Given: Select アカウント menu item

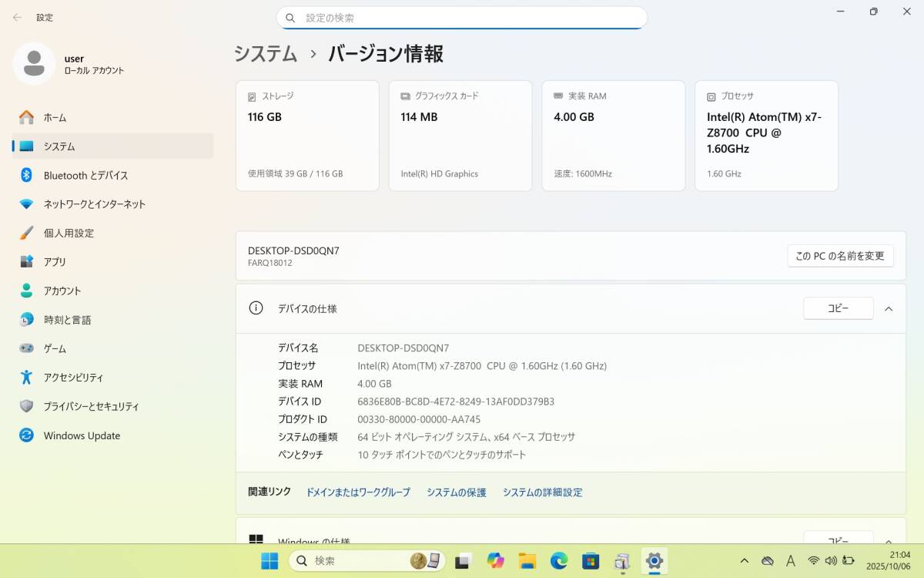Looking at the screenshot, I should click(x=62, y=291).
